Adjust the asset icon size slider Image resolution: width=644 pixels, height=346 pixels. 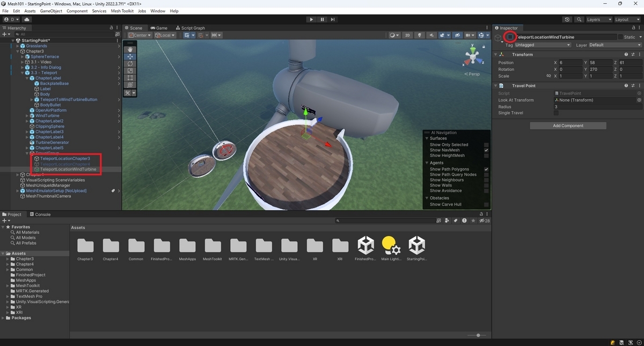(x=478, y=335)
